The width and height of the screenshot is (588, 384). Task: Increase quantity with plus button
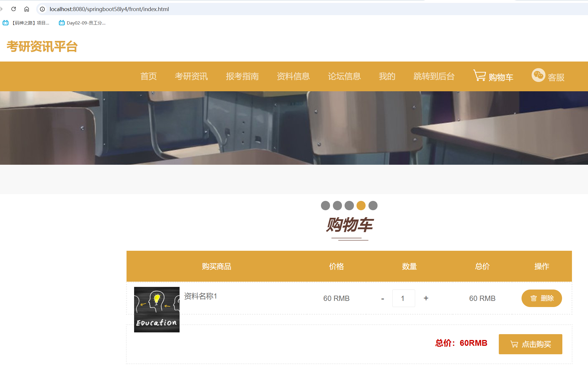point(426,298)
